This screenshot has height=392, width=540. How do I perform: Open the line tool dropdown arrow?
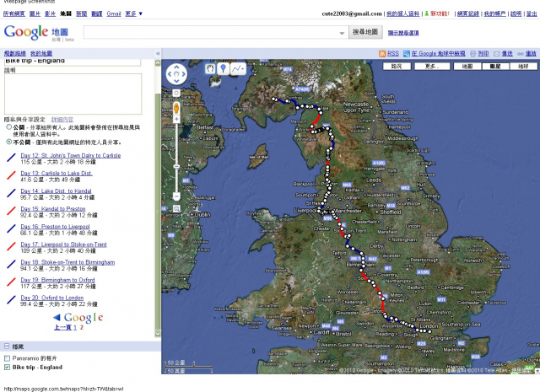point(243,69)
